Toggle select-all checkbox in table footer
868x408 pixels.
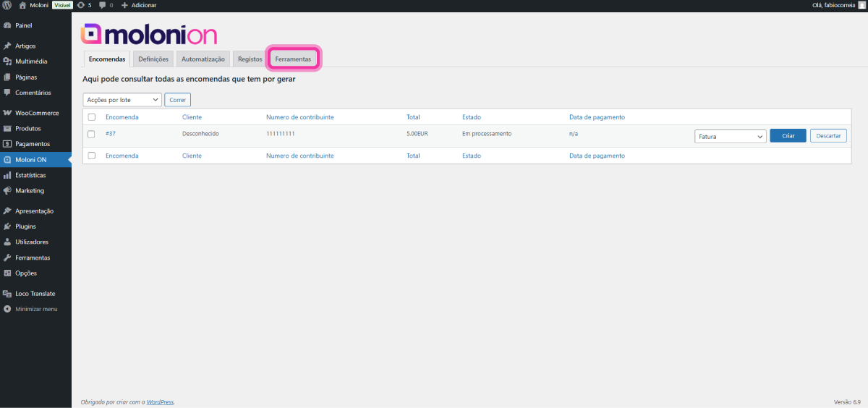[x=91, y=156]
